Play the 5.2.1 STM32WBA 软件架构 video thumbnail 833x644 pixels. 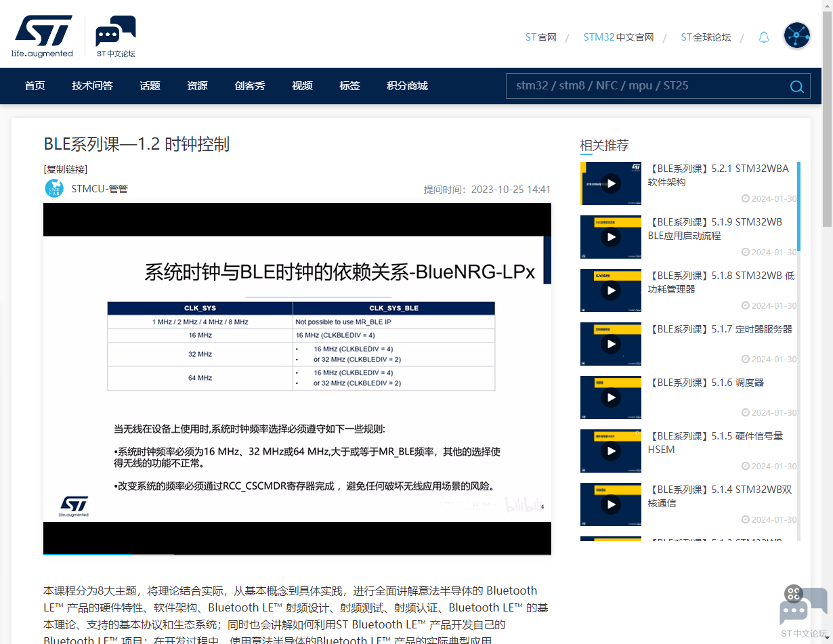611,183
